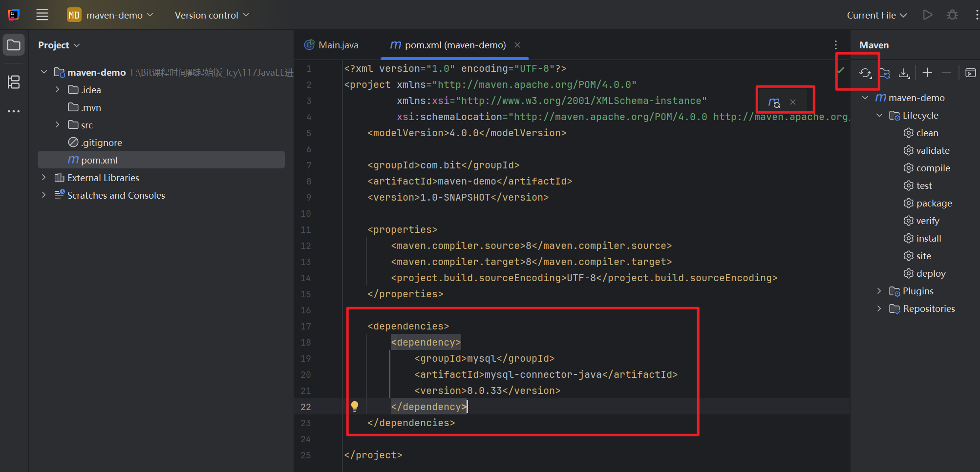Expand the Plugins node
The width and height of the screenshot is (980, 472).
pos(879,291)
